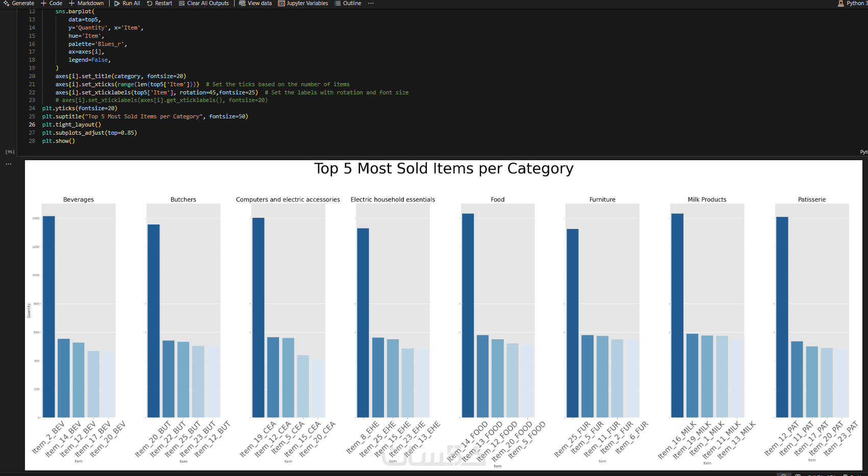Restart the notebook kernel
This screenshot has height=476, width=868.
(x=159, y=3)
